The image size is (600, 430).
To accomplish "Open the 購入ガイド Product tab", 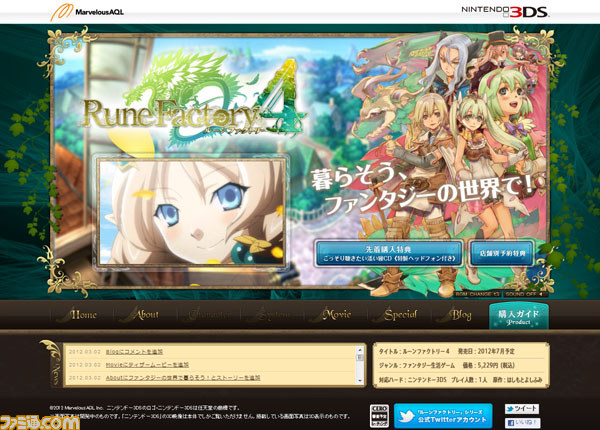I will 519,317.
